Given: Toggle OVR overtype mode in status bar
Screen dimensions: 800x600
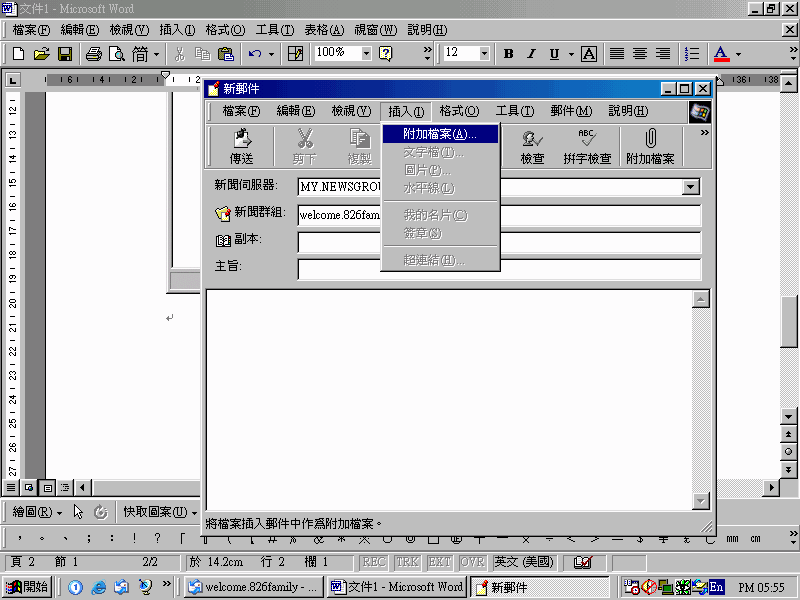Looking at the screenshot, I should pos(472,562).
